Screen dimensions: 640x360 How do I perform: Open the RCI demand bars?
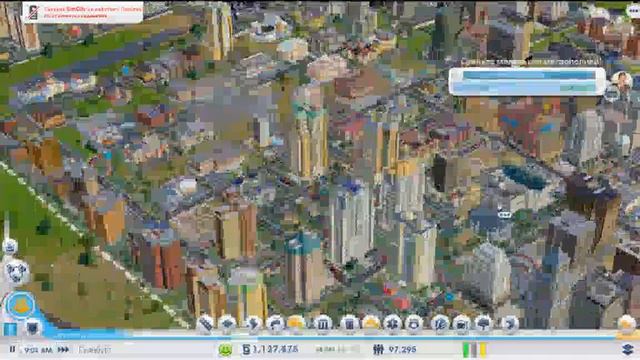[x=474, y=350]
